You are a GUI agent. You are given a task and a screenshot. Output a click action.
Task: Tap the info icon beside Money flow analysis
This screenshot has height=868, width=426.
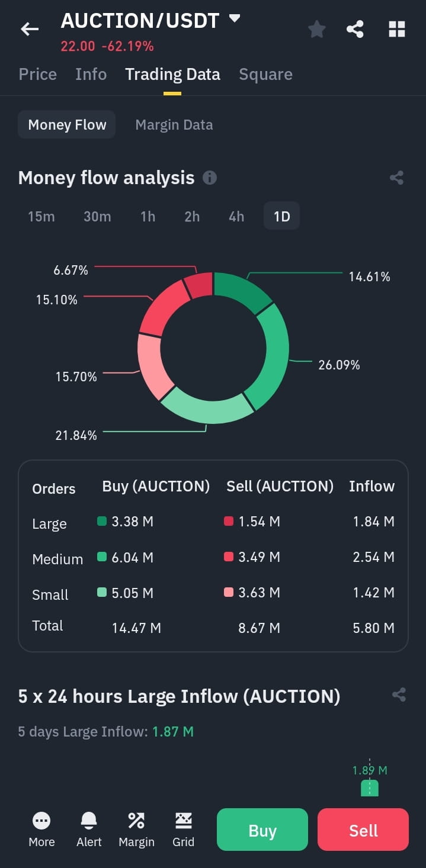coord(210,178)
